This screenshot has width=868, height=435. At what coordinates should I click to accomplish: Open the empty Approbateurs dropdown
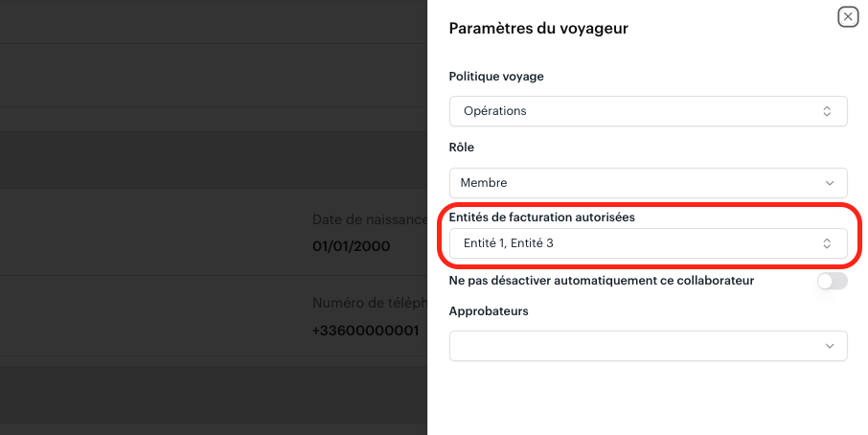point(649,346)
